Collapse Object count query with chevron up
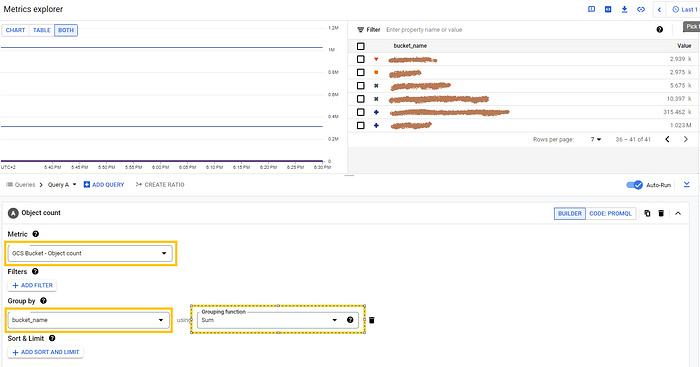 678,213
